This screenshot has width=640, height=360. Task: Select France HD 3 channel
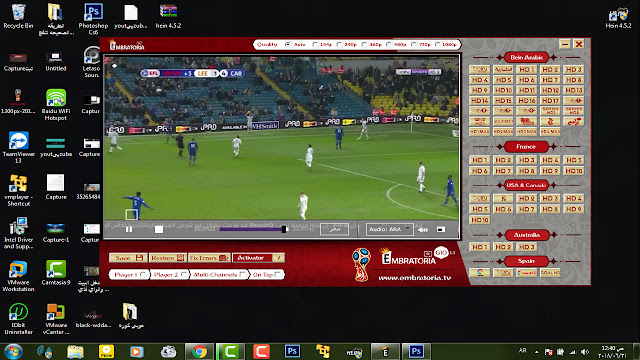pos(527,160)
